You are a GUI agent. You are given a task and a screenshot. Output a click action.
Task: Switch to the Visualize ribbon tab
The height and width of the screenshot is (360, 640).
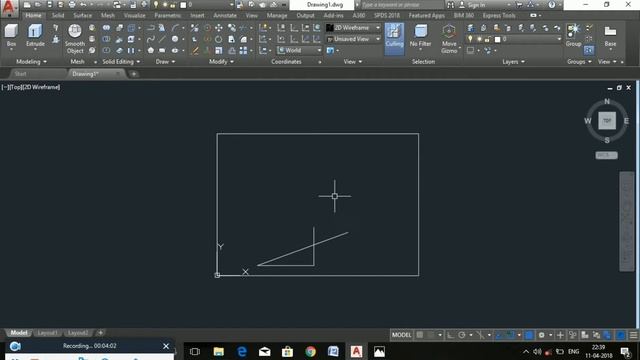[134, 16]
